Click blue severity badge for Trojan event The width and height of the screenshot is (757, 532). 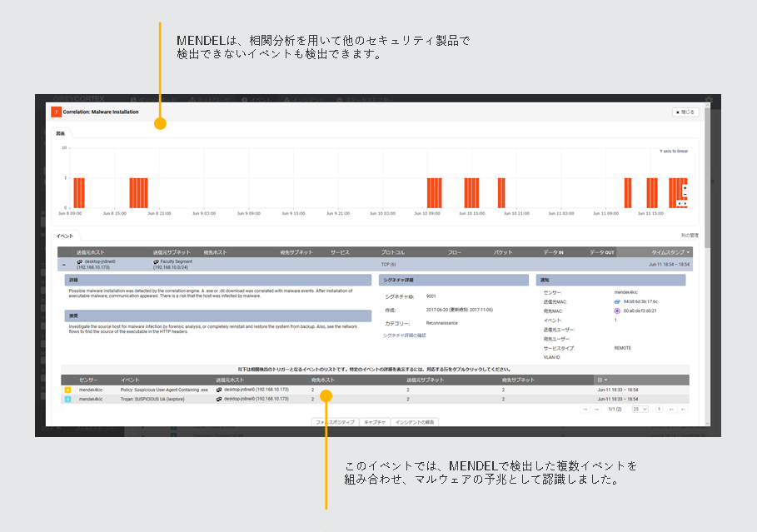coord(67,400)
